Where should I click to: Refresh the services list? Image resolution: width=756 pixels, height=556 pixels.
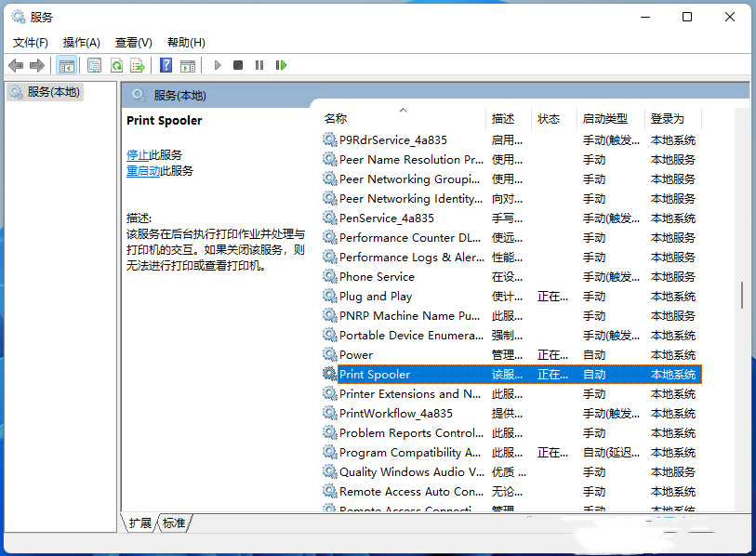[116, 65]
